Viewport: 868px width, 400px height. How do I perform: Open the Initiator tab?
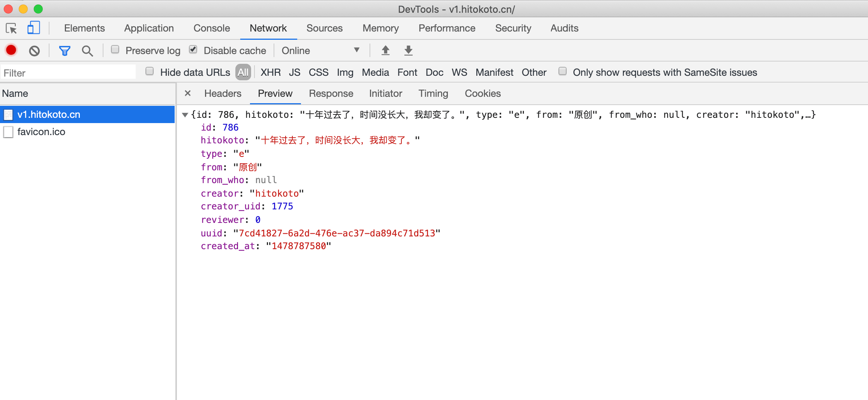pyautogui.click(x=386, y=93)
